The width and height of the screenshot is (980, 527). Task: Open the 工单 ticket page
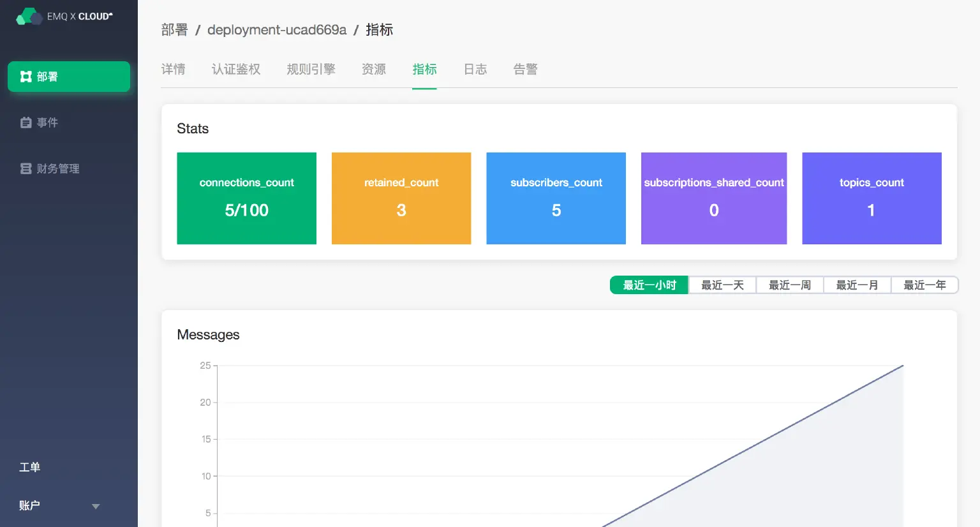pos(29,466)
